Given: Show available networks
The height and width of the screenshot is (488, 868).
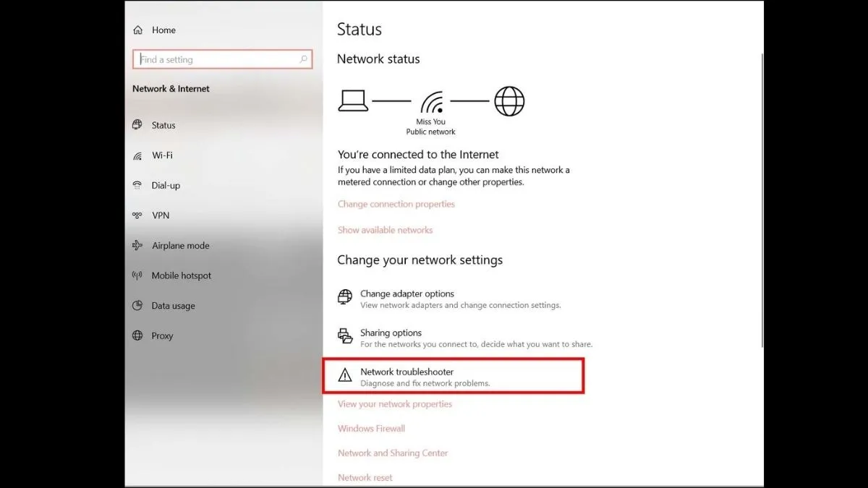Looking at the screenshot, I should point(385,229).
